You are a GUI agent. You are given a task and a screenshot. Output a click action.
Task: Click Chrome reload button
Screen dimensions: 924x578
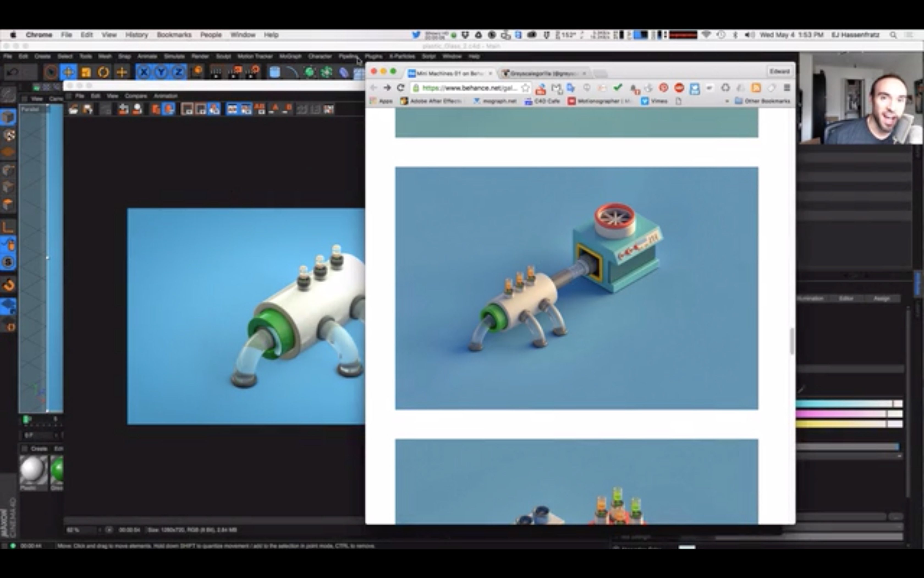pyautogui.click(x=400, y=88)
